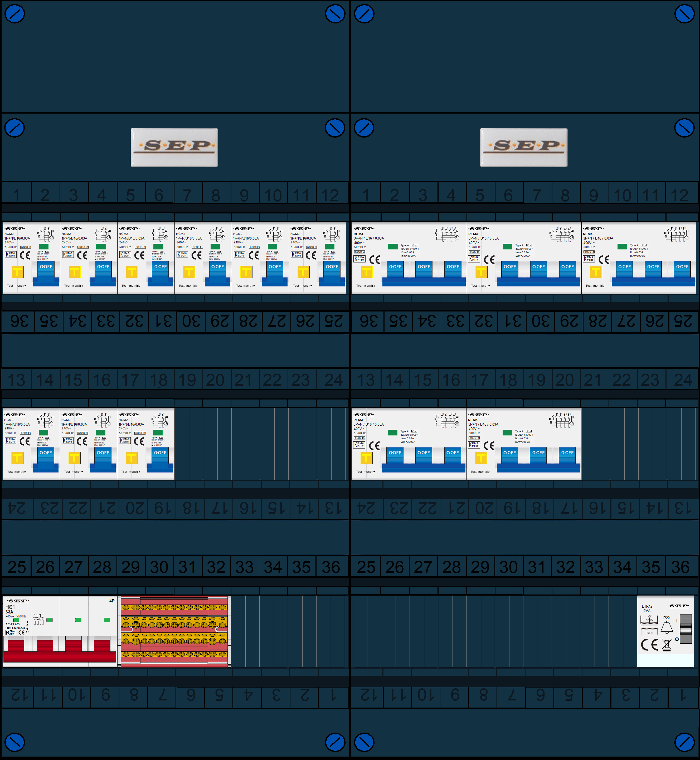Click yellow T test button on right panel RCM4 under slots 5-8
Image resolution: width=700 pixels, height=760 pixels.
(x=482, y=272)
